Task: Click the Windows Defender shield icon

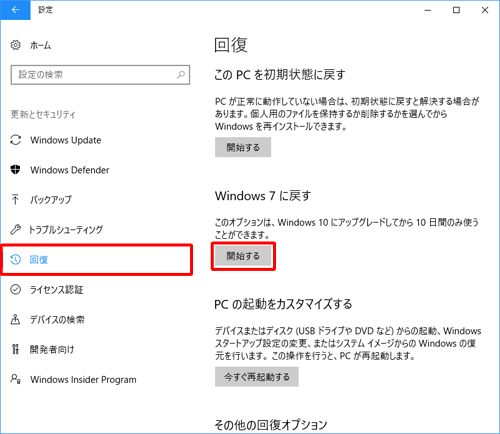Action: click(x=15, y=170)
